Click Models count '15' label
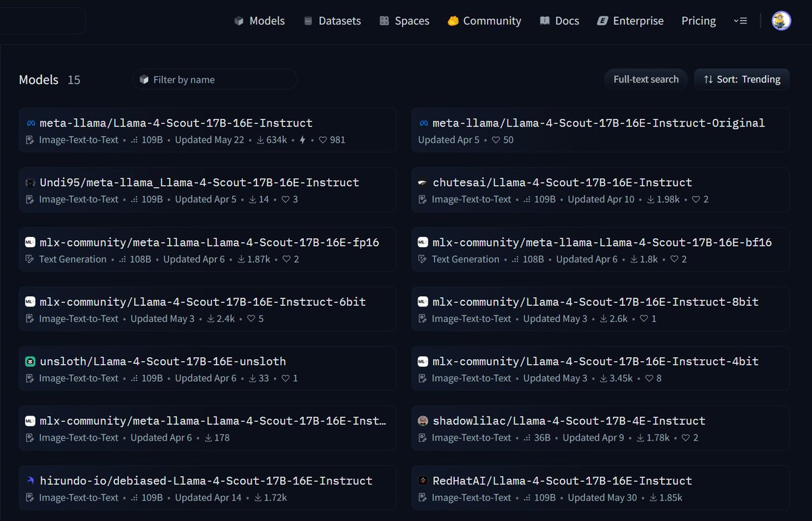812x521 pixels. pyautogui.click(x=74, y=80)
